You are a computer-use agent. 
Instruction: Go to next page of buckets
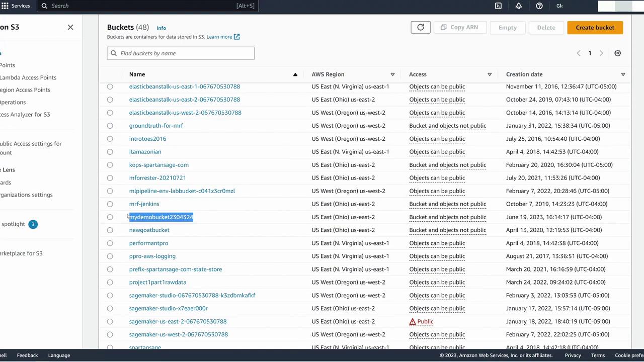pyautogui.click(x=601, y=53)
